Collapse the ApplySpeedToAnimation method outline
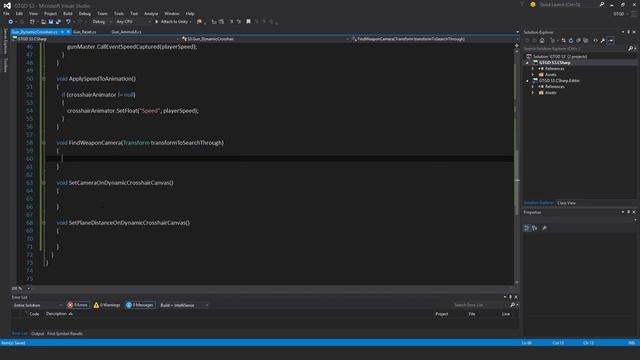Viewport: 640px width, 360px height. click(44, 79)
